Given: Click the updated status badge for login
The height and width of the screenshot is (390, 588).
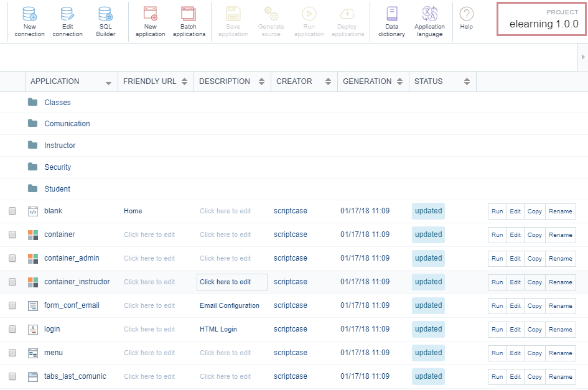Looking at the screenshot, I should tap(428, 329).
